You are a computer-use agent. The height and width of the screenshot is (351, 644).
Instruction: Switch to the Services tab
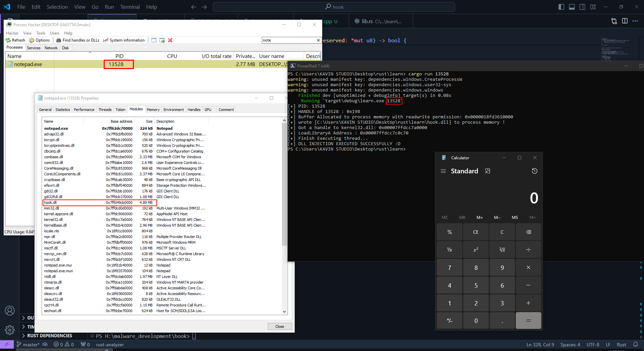34,48
